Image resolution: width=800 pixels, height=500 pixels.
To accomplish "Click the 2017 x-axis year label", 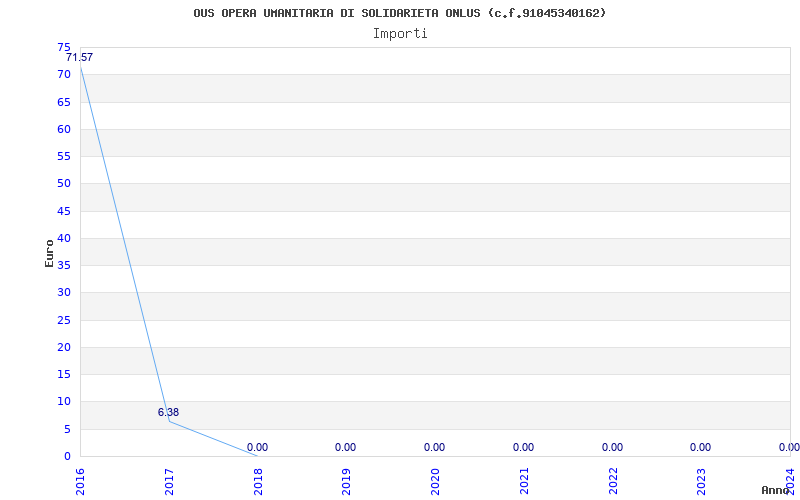I will pos(169,483).
